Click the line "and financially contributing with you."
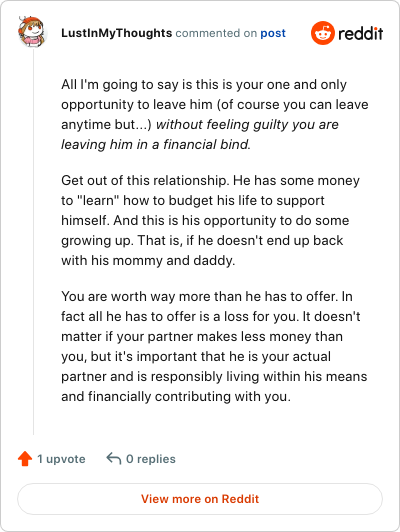The width and height of the screenshot is (400, 532). (x=176, y=397)
